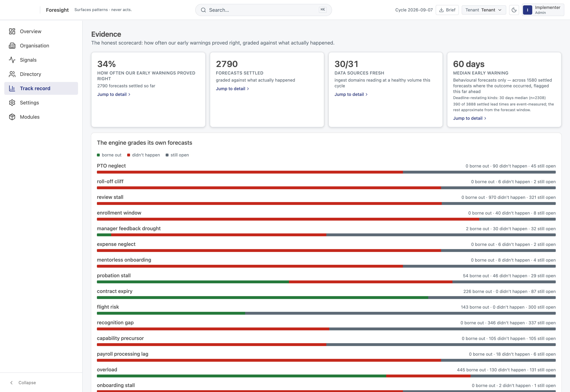Click the 'recognition gap' row label
Viewport: 570px width, 392px height.
click(x=115, y=323)
